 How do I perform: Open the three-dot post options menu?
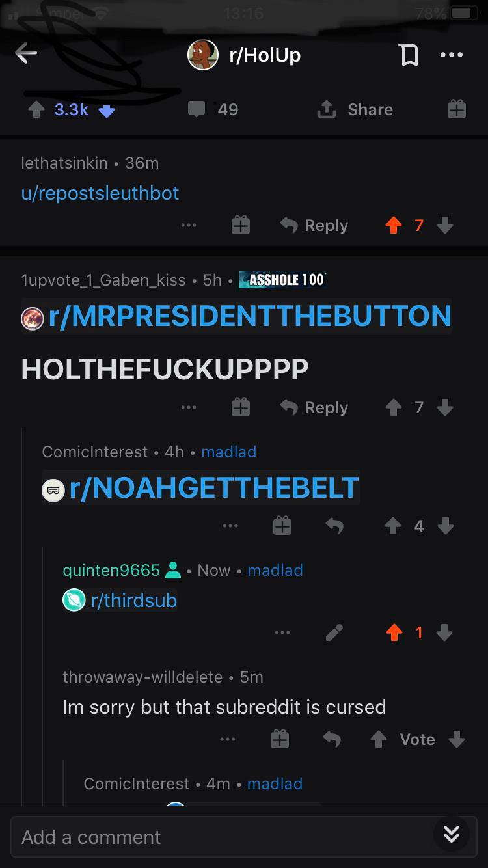(451, 55)
